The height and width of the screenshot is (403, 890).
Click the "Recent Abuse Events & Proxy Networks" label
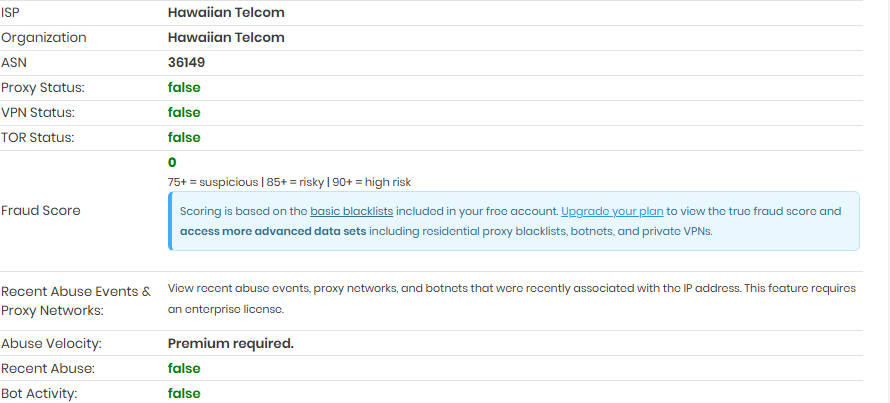[76, 300]
